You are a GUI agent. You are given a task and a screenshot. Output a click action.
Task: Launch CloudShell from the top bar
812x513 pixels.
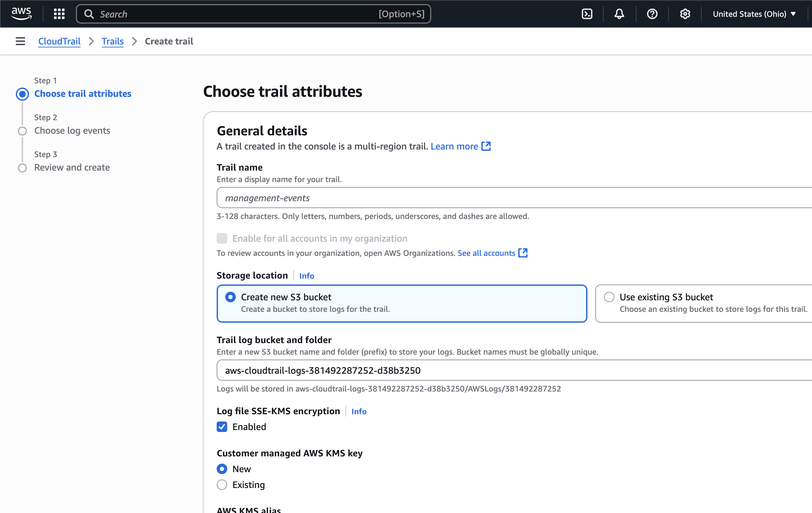tap(587, 14)
